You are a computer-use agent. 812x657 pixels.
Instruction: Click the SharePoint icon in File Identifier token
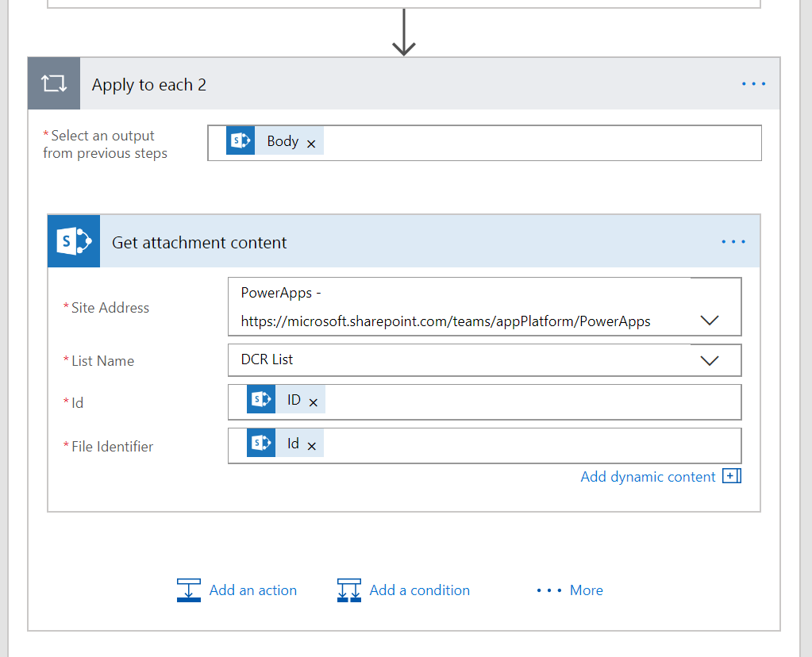pos(261,443)
